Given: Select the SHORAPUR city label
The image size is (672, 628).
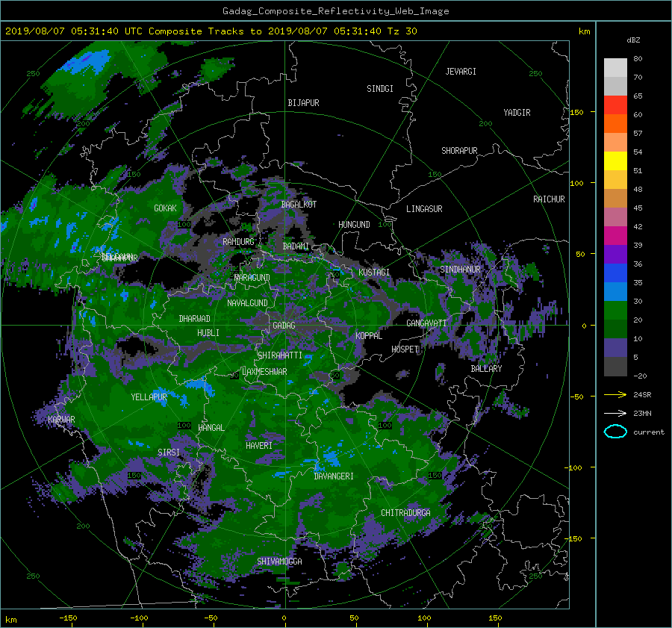Looking at the screenshot, I should 459,151.
